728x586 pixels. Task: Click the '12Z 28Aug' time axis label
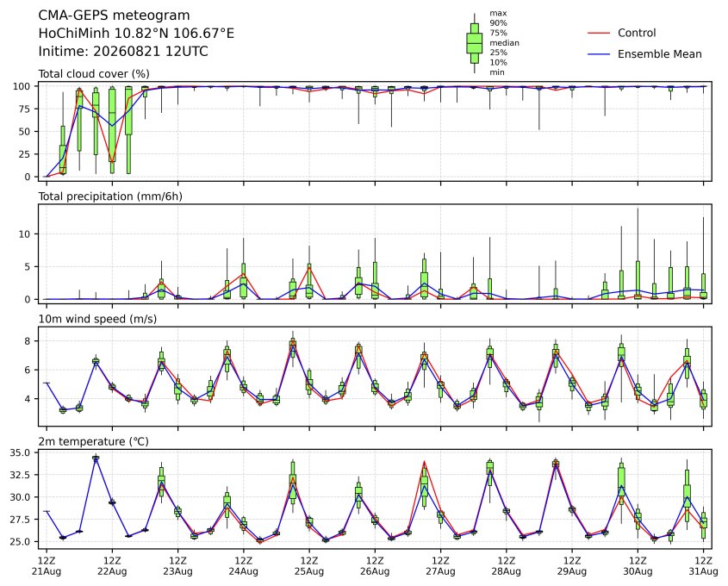[507, 565]
